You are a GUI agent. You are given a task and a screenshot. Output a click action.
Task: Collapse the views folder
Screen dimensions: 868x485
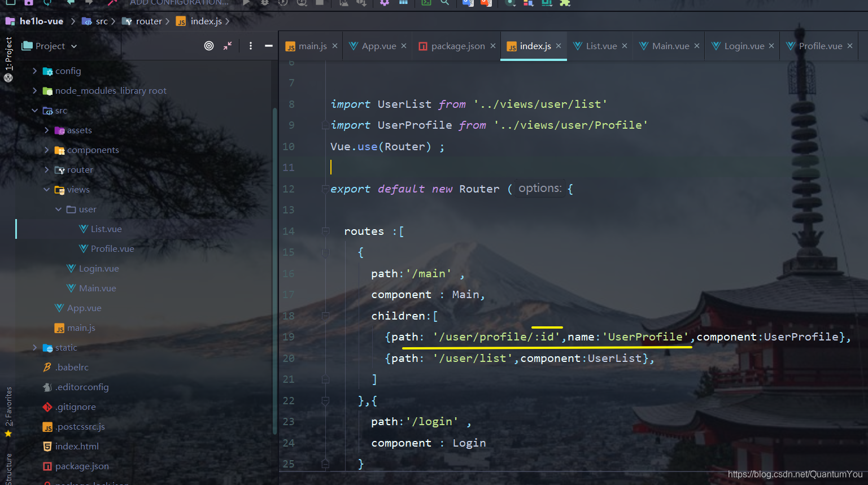[47, 190]
